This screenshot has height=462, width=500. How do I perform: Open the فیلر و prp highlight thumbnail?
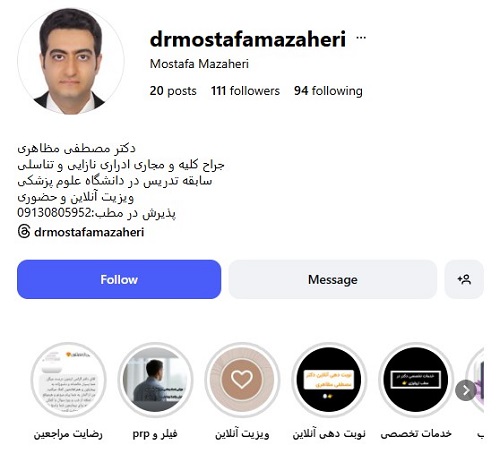click(155, 380)
